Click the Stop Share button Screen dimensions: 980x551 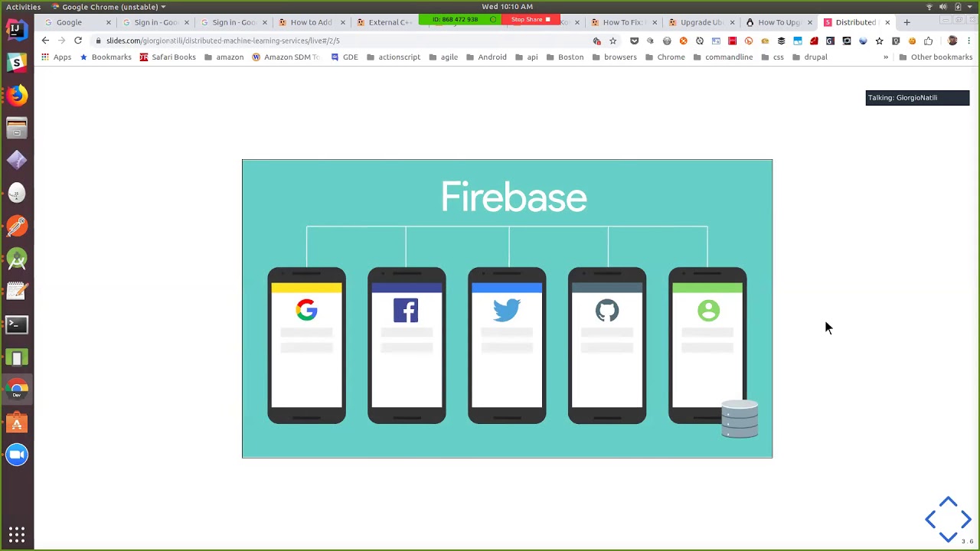531,19
